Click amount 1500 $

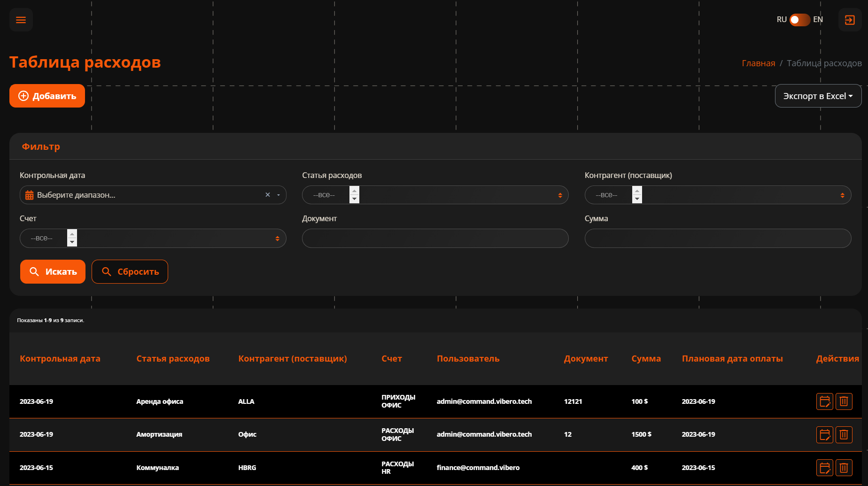(642, 434)
